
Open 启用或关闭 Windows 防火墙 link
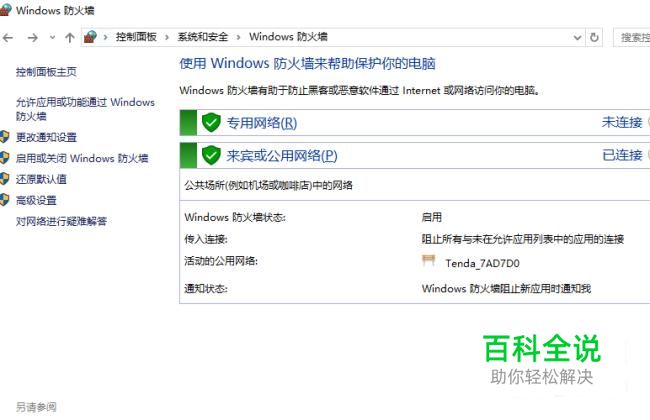click(82, 158)
